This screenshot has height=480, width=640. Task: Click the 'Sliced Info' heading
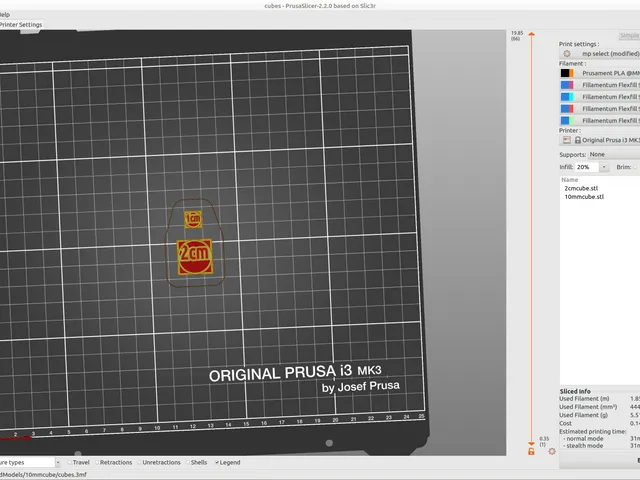pos(575,391)
